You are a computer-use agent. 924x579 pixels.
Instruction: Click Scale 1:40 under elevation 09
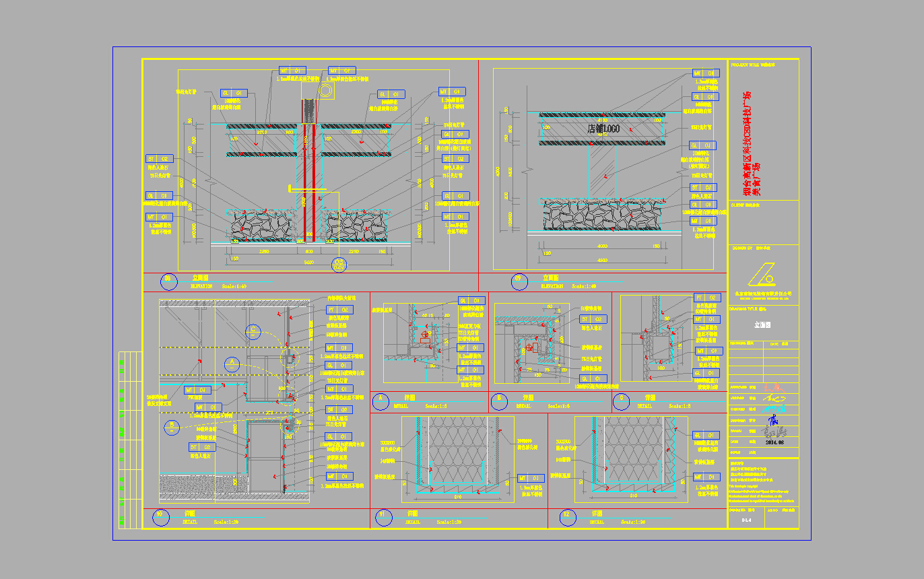(585, 286)
